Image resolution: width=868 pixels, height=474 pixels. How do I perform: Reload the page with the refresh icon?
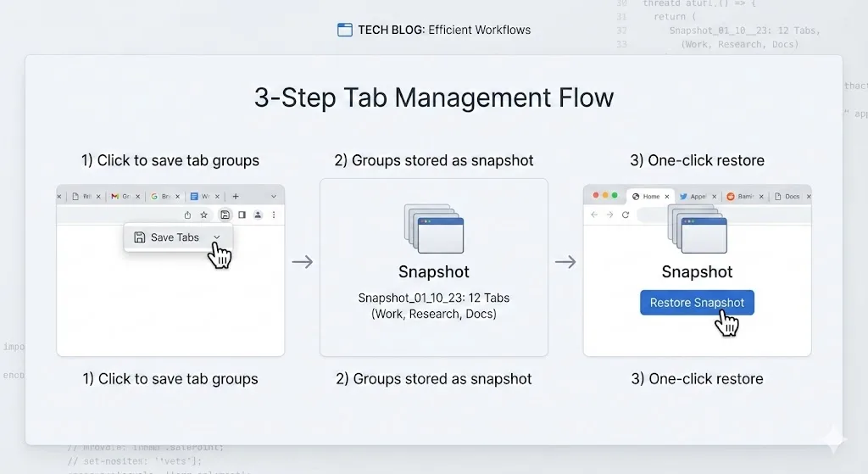(626, 215)
